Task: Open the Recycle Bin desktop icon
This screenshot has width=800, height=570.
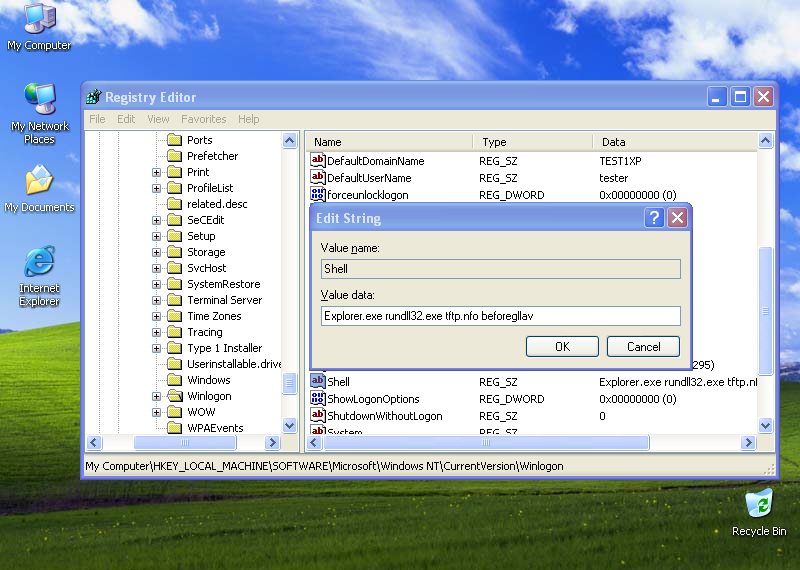Action: click(759, 512)
